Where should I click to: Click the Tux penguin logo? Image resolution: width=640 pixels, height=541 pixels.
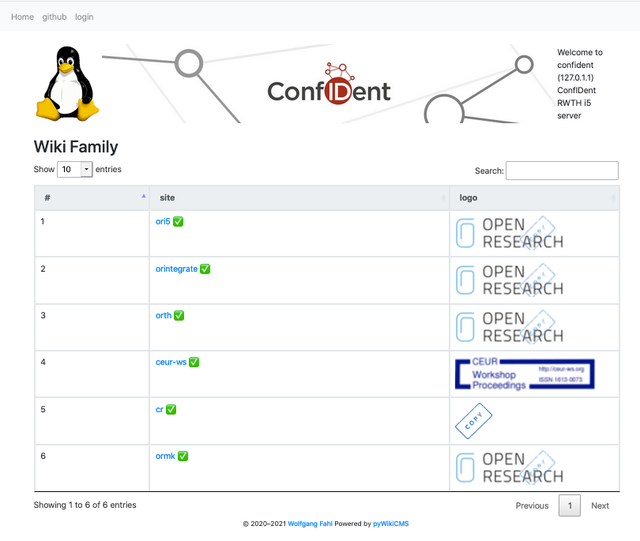67,83
